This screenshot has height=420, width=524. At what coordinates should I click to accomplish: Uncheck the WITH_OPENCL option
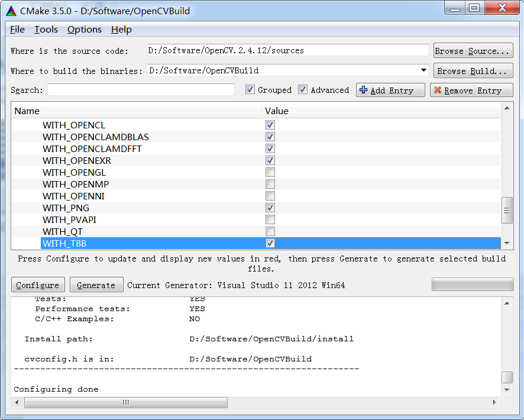coord(270,125)
